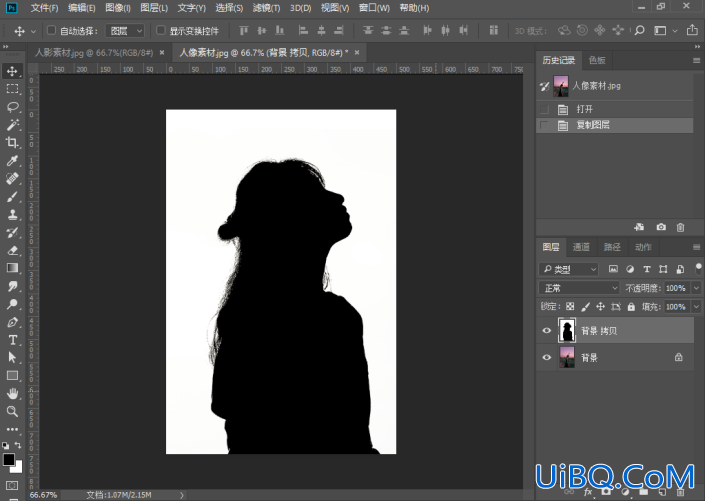
Task: Toggle lock all padlock icon
Action: click(x=631, y=307)
